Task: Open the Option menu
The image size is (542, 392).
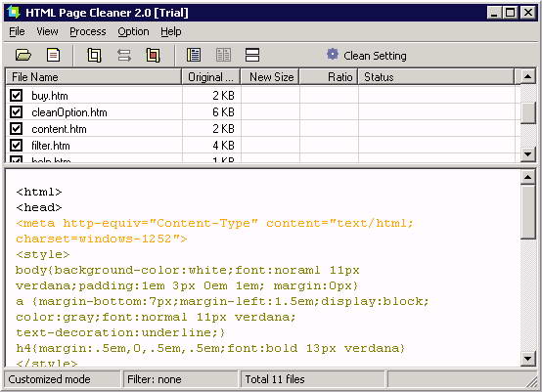Action: [133, 32]
